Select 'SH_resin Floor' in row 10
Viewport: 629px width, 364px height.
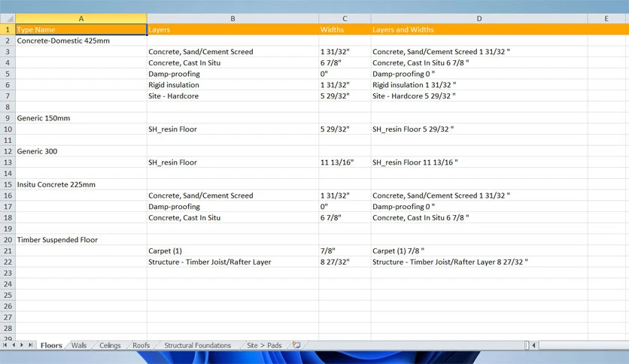[x=232, y=129]
